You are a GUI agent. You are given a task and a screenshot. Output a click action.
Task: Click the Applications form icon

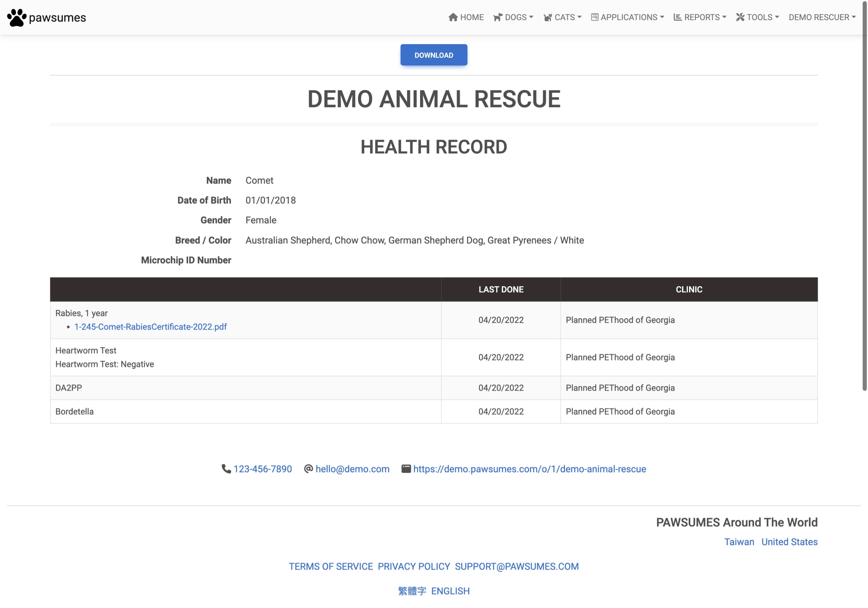[595, 18]
